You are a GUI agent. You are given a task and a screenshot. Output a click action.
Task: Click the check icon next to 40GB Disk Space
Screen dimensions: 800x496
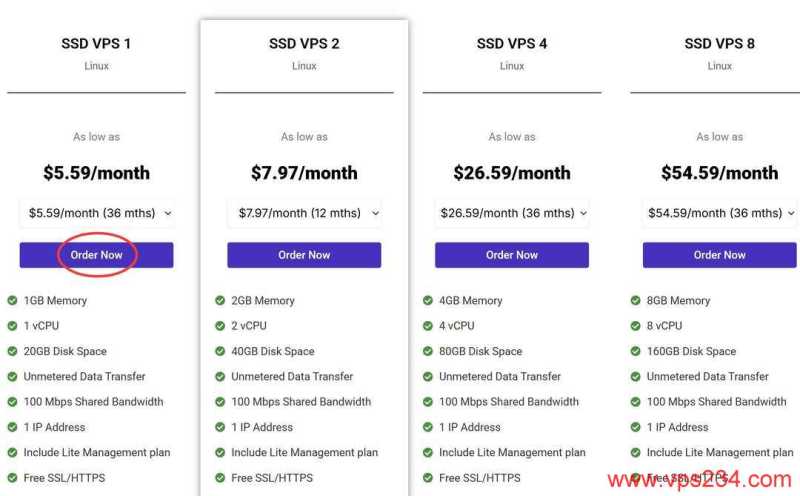[221, 351]
